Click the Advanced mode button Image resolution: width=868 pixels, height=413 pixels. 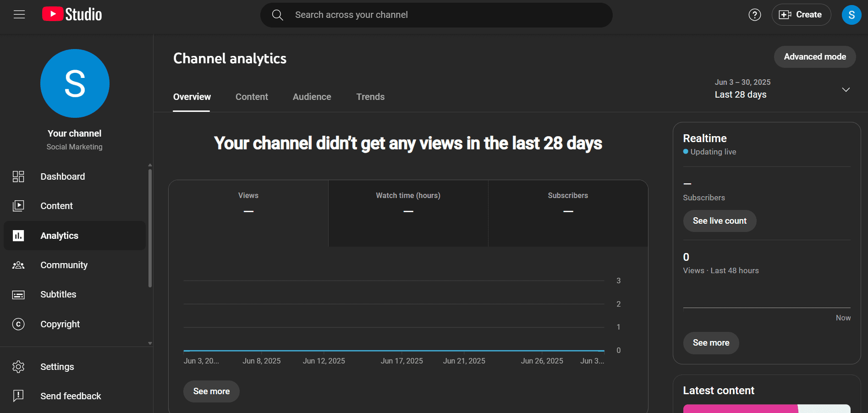[814, 56]
